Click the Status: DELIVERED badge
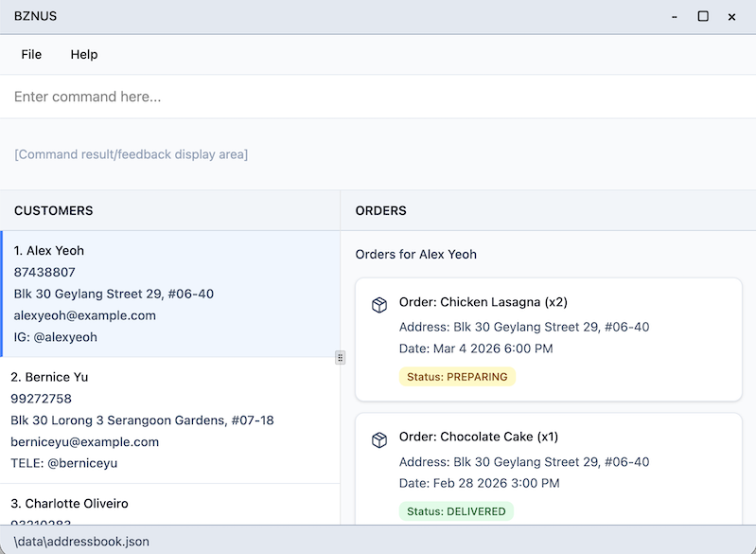756x554 pixels. coord(457,511)
